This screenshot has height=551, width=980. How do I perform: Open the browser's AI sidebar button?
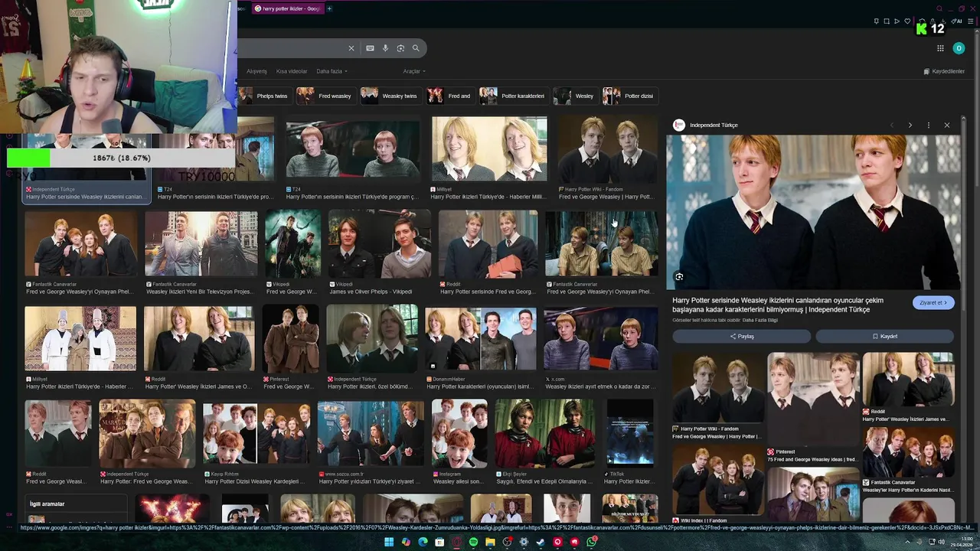957,21
